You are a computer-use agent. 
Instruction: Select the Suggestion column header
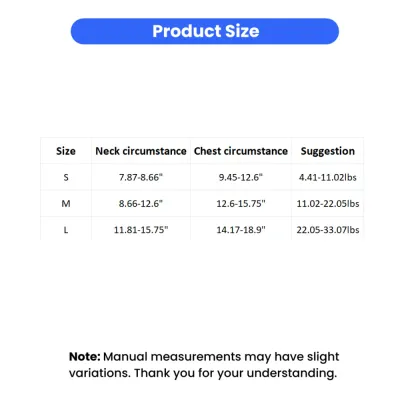(x=328, y=151)
